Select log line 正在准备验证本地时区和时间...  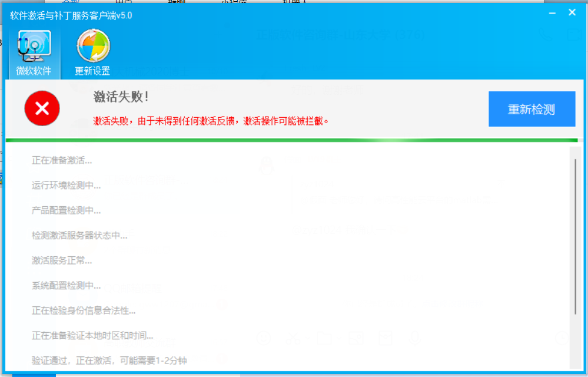point(92,335)
